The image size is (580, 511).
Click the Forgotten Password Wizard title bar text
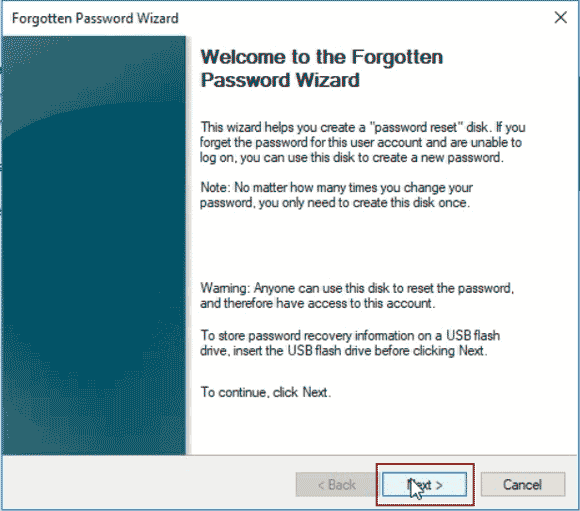coord(95,18)
